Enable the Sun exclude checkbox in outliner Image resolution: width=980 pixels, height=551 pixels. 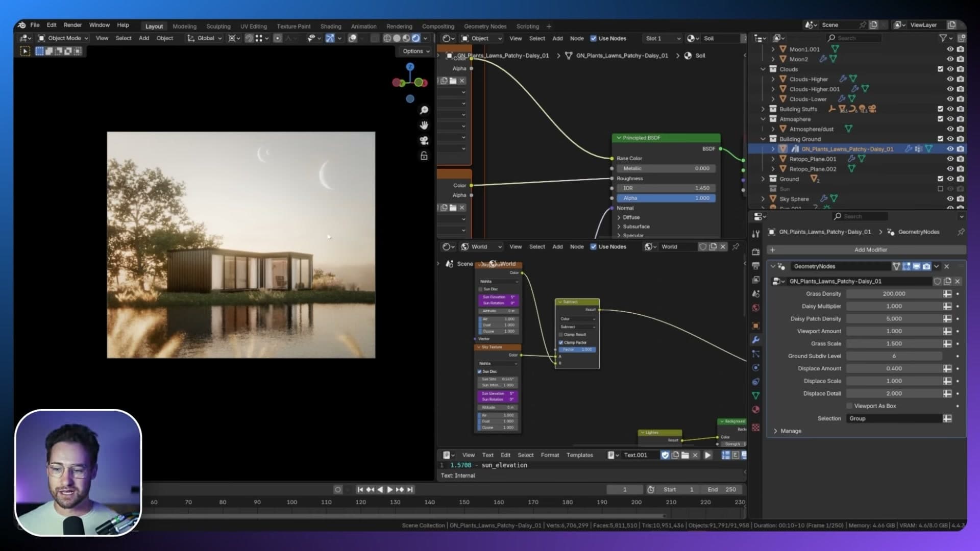[x=940, y=189]
